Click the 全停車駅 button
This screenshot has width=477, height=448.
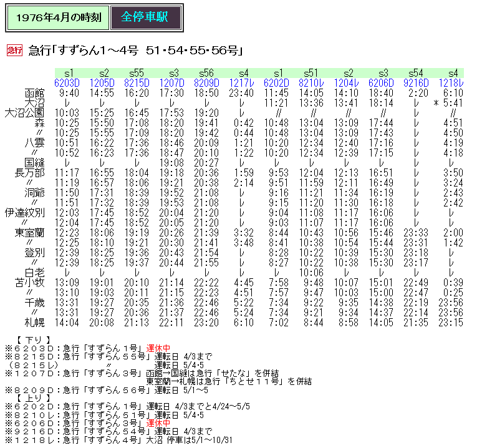click(146, 17)
